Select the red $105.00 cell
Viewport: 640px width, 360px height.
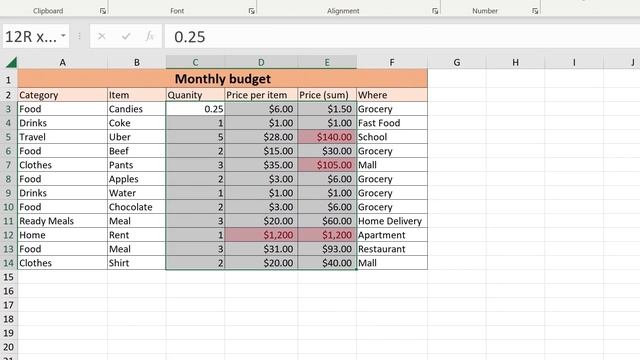(x=327, y=165)
